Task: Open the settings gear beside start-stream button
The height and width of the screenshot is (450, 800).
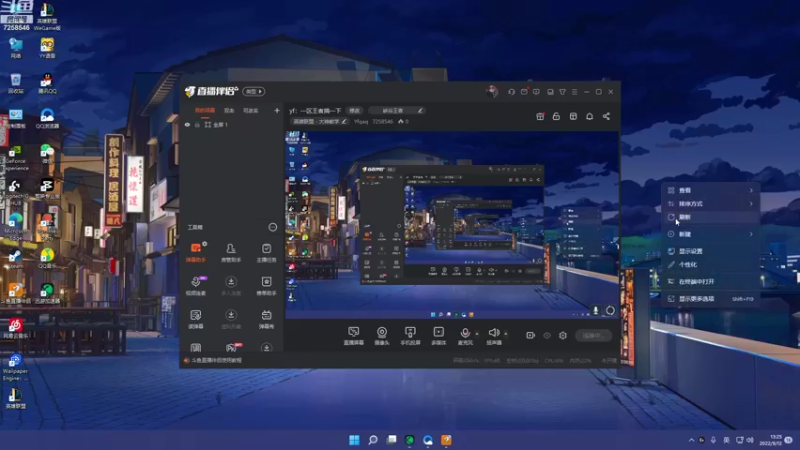Action: click(563, 335)
